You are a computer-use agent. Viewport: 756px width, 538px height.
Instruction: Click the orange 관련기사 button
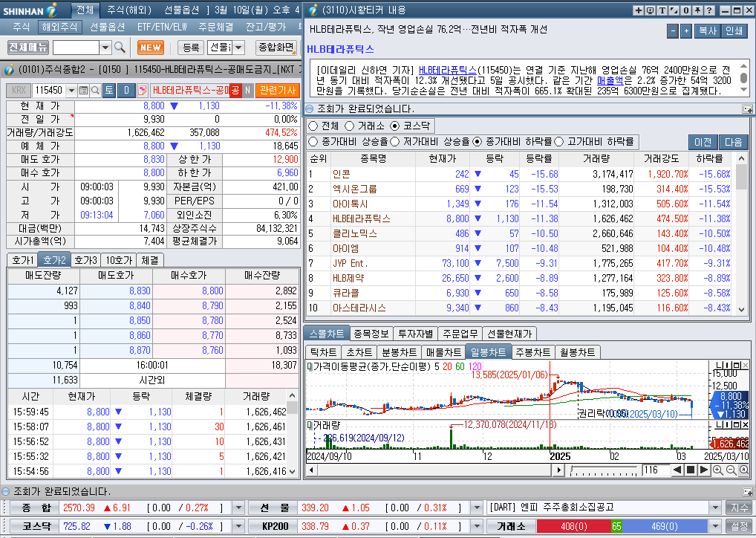pyautogui.click(x=278, y=90)
